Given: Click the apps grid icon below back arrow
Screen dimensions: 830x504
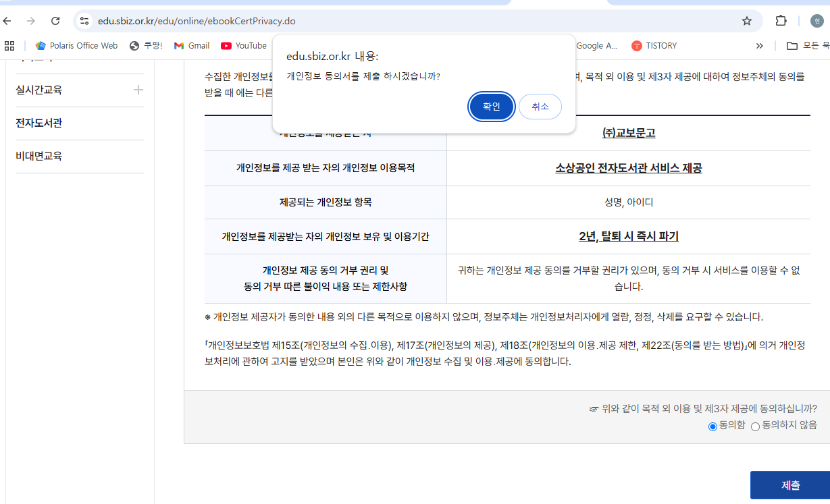Looking at the screenshot, I should [x=9, y=45].
